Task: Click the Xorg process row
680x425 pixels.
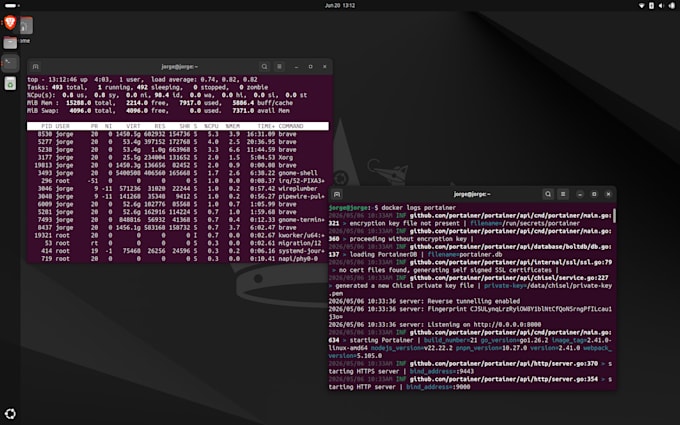Action: point(178,157)
